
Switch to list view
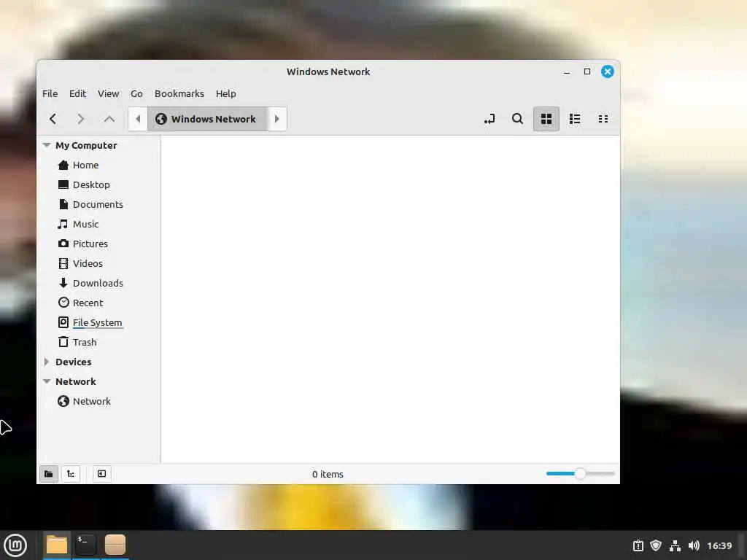575,119
